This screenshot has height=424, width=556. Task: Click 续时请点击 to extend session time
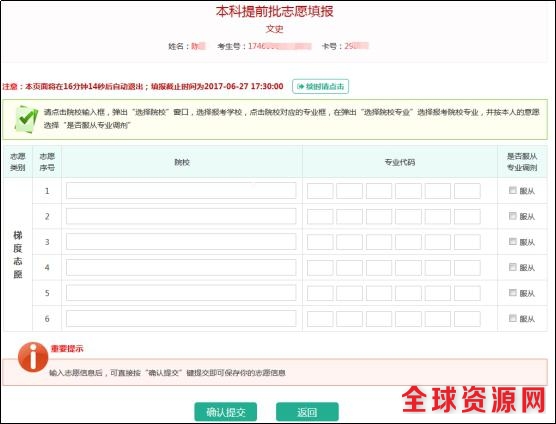point(321,87)
